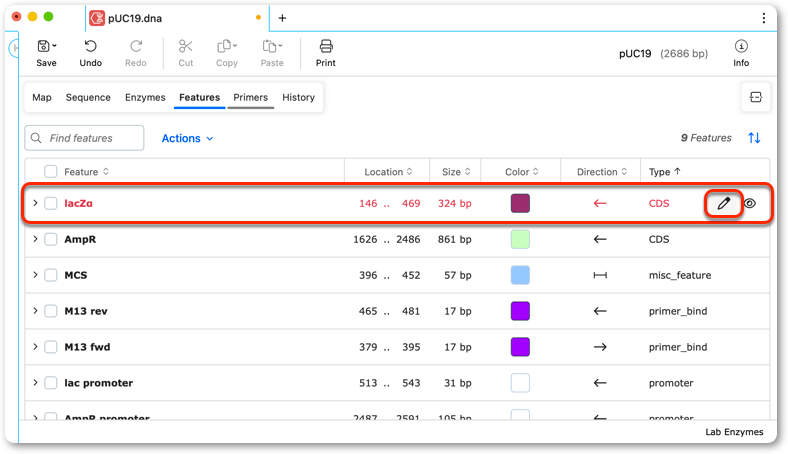The height and width of the screenshot is (454, 788).
Task: Click the lacZα direction arrow
Action: [x=600, y=203]
